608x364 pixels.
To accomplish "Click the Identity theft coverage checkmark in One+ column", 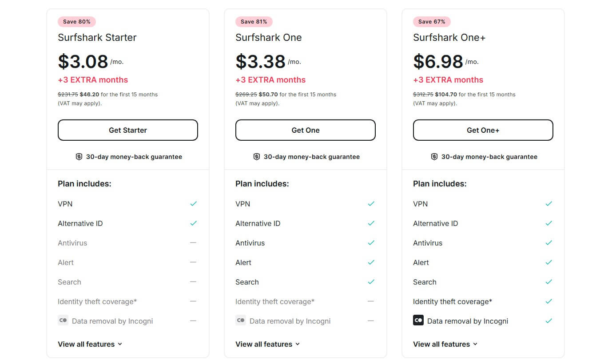I will pos(548,301).
